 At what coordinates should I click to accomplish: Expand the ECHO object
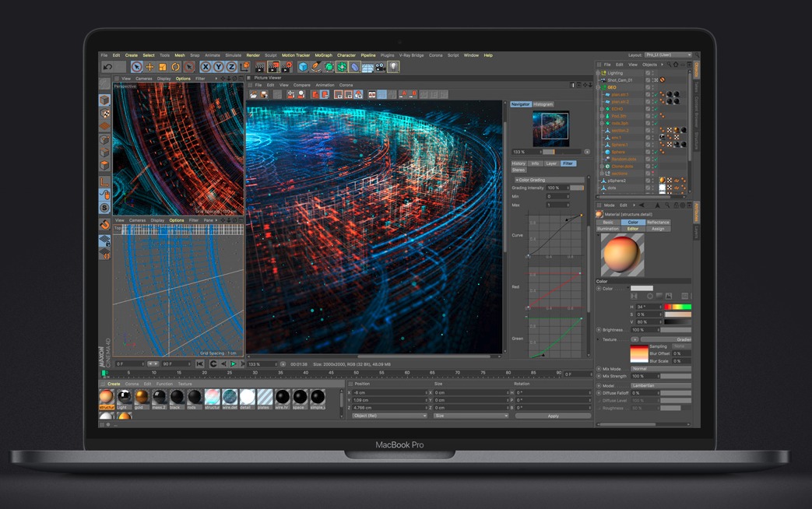tap(602, 109)
